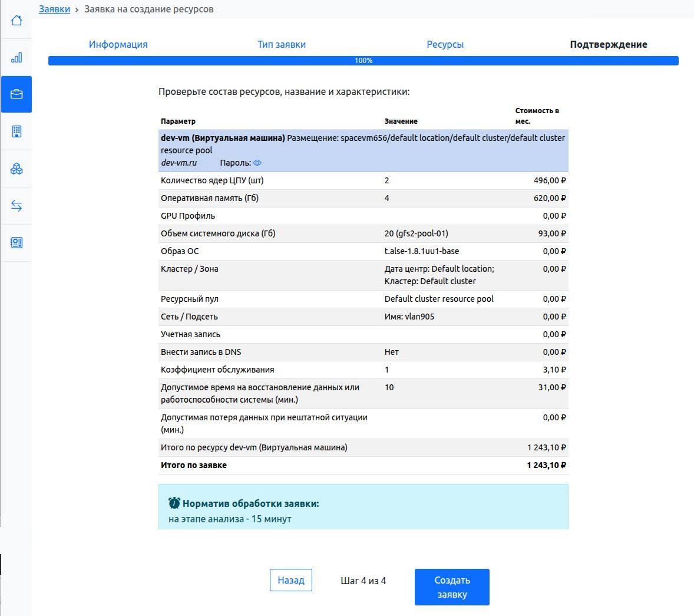Image resolution: width=694 pixels, height=616 pixels.
Task: Go to the Информация step tab
Action: pos(118,44)
